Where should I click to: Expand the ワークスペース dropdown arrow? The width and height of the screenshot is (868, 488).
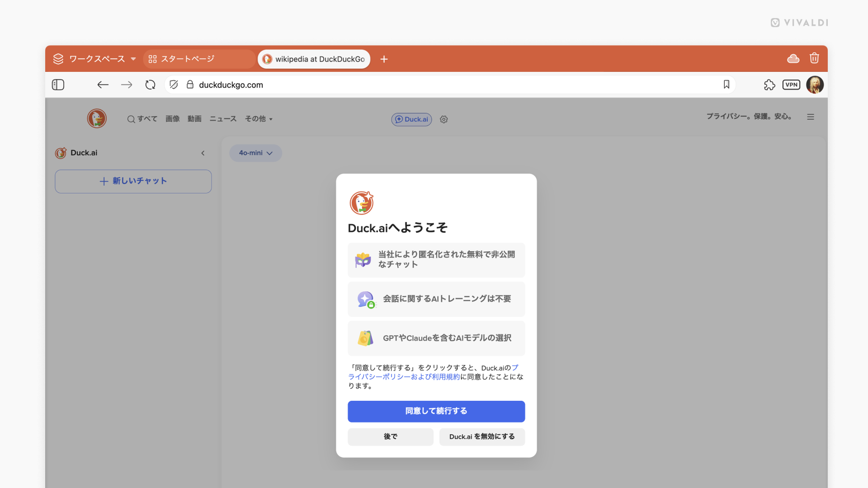[x=133, y=59]
